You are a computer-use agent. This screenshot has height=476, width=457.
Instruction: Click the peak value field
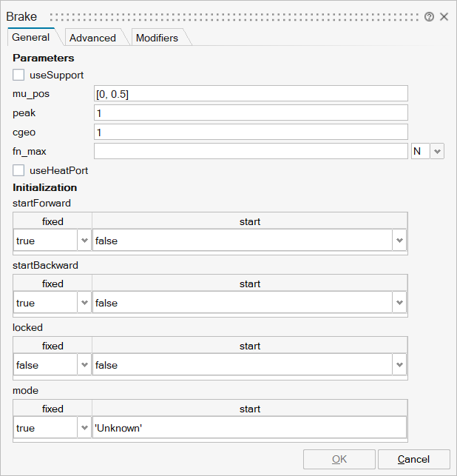coord(251,113)
